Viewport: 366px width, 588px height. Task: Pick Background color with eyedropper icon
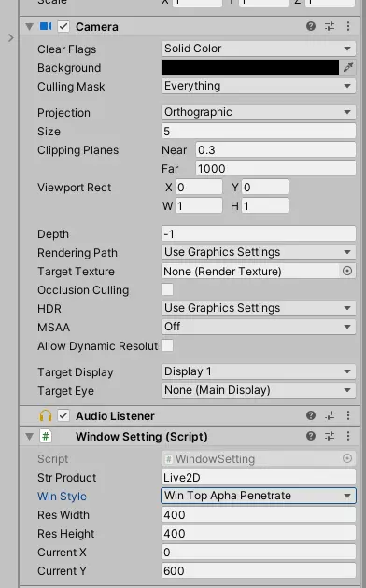point(348,67)
